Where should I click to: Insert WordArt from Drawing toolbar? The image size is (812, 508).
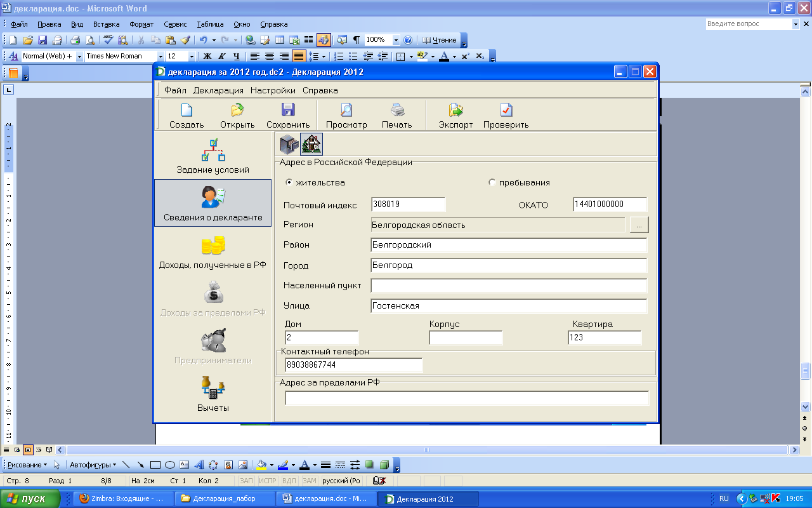[x=199, y=465]
